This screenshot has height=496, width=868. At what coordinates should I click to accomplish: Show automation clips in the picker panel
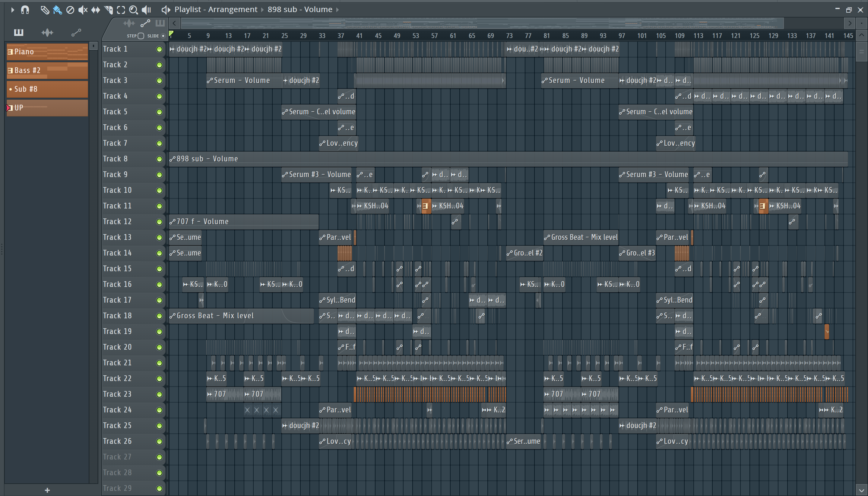click(76, 32)
